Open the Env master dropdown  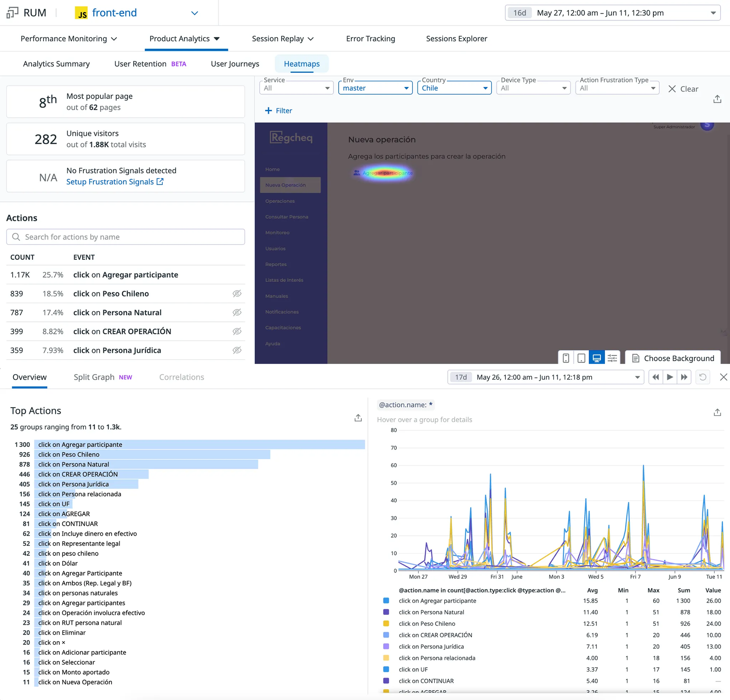click(x=375, y=88)
